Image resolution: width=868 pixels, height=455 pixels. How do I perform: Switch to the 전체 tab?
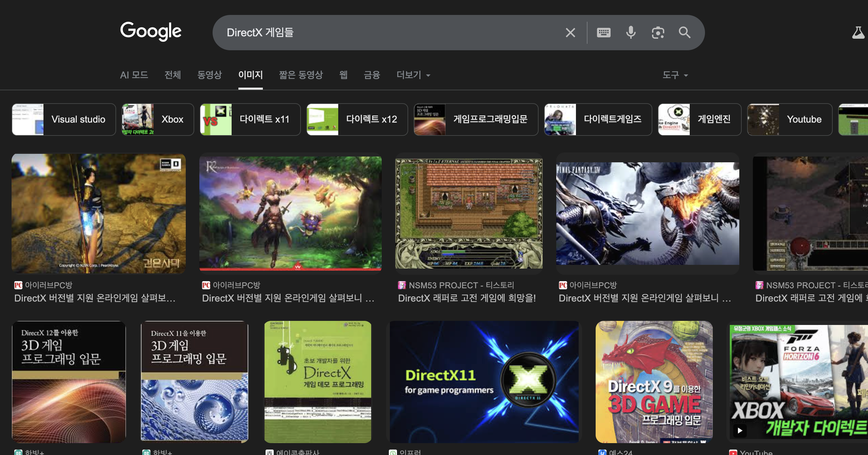tap(173, 75)
